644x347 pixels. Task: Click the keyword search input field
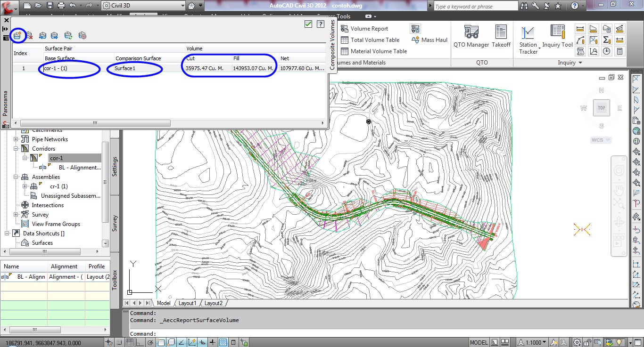pyautogui.click(x=475, y=6)
